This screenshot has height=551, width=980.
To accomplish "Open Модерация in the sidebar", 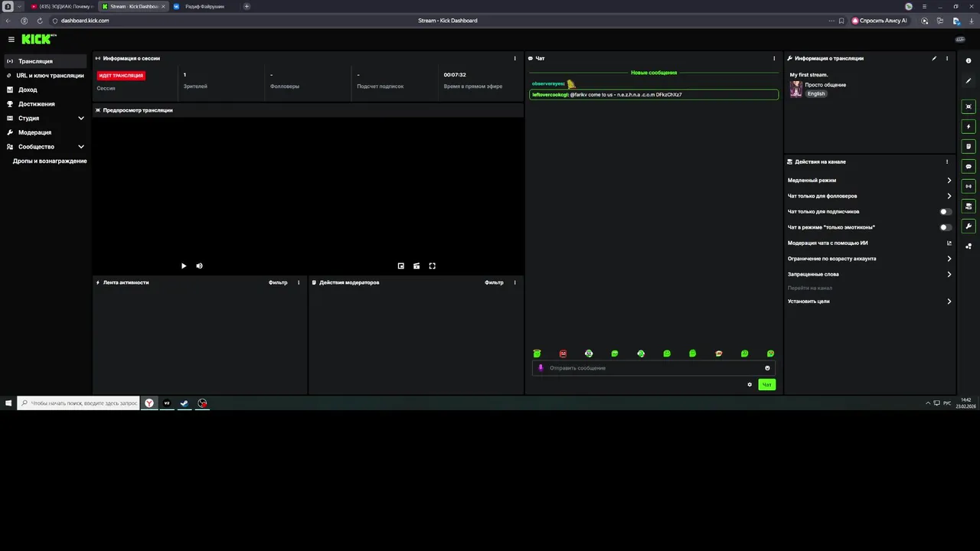I will point(45,132).
